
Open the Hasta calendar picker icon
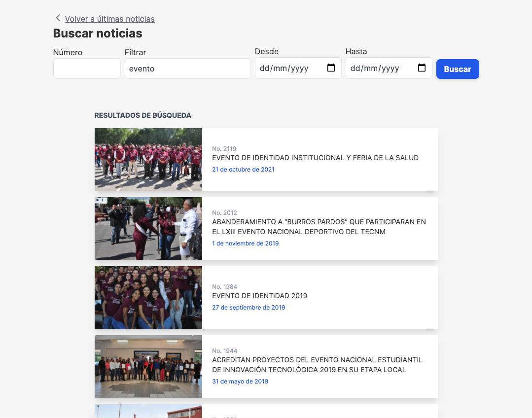[422, 68]
